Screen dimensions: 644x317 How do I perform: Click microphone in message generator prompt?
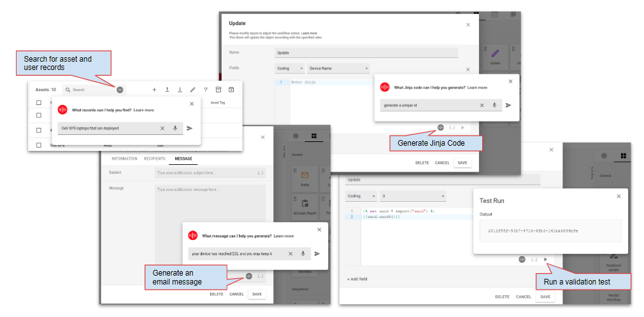303,253
